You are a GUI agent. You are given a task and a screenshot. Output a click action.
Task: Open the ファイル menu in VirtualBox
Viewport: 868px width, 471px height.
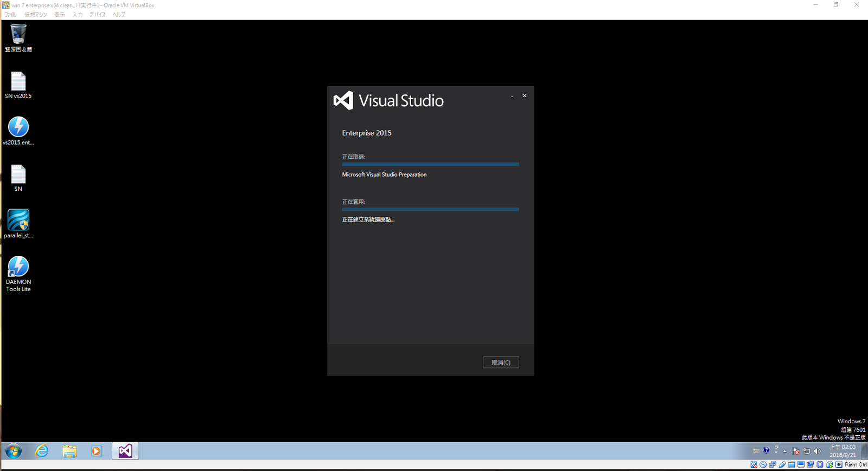pos(10,15)
